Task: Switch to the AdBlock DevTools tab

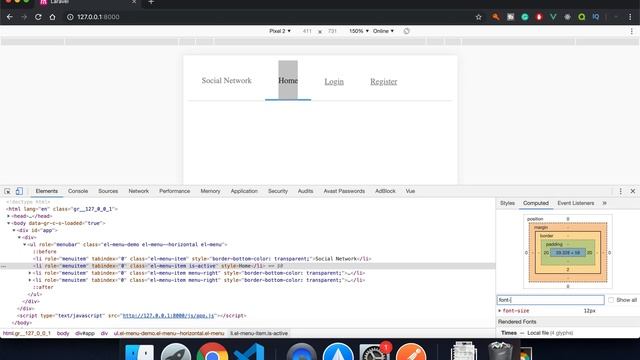Action: [385, 191]
